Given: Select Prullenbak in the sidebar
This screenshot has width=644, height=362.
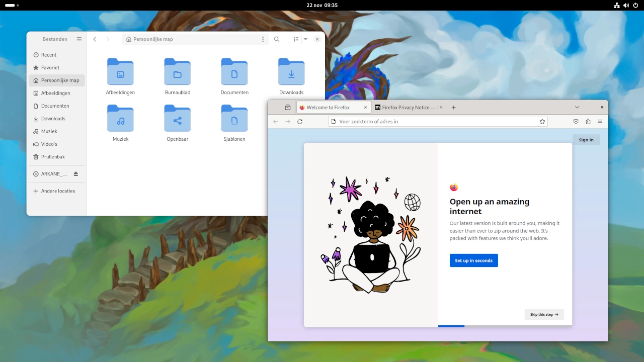Looking at the screenshot, I should [x=53, y=157].
